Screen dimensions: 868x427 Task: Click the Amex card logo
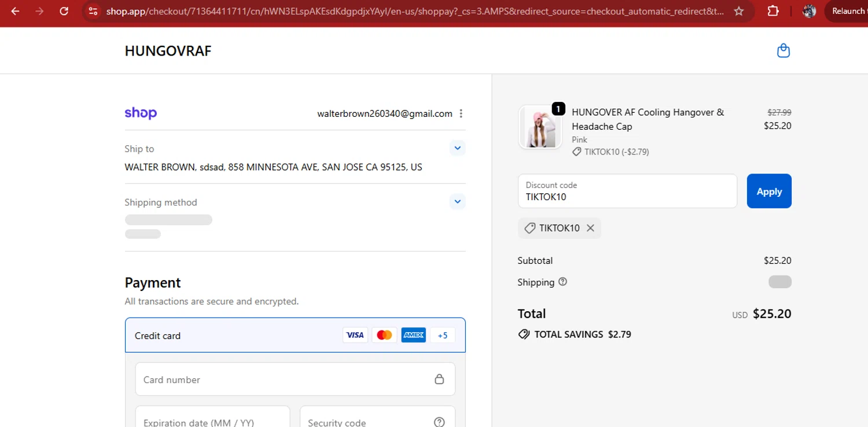[414, 335]
